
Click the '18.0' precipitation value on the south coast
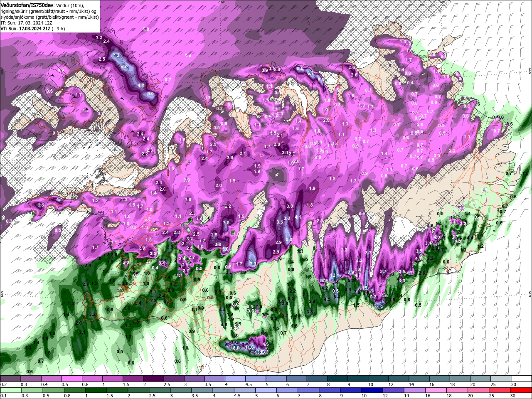point(235,348)
